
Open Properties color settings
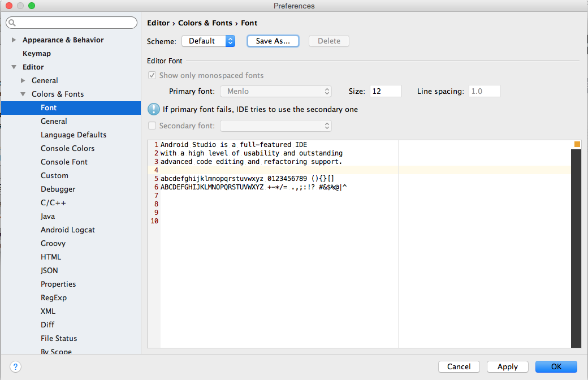click(x=58, y=284)
